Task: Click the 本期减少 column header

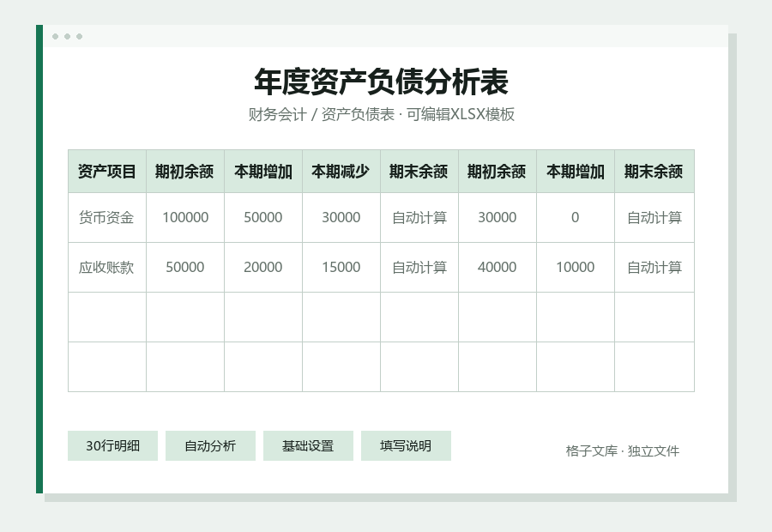Action: [x=341, y=172]
